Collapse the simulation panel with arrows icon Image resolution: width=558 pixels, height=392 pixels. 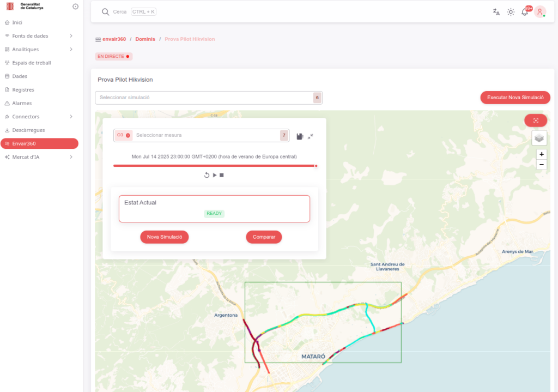310,136
